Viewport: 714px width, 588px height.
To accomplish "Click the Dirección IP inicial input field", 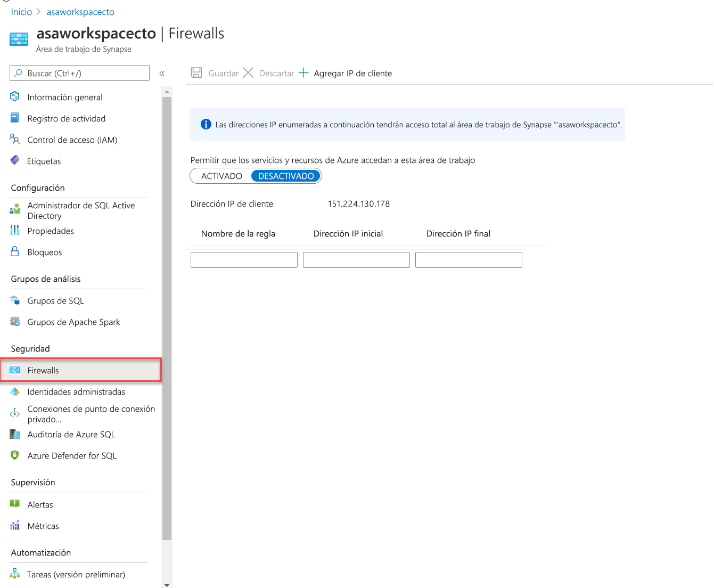I will [x=356, y=260].
